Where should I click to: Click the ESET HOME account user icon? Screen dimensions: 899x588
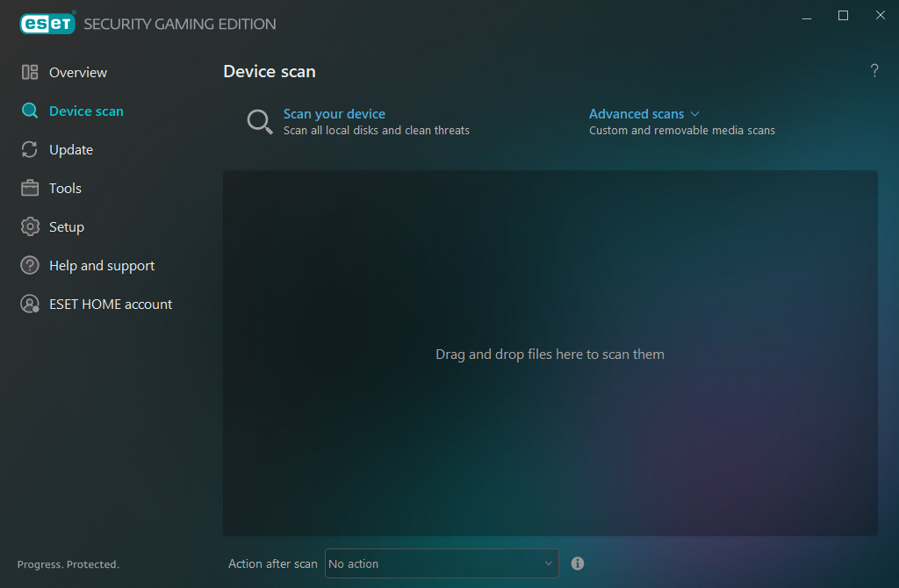click(x=30, y=304)
